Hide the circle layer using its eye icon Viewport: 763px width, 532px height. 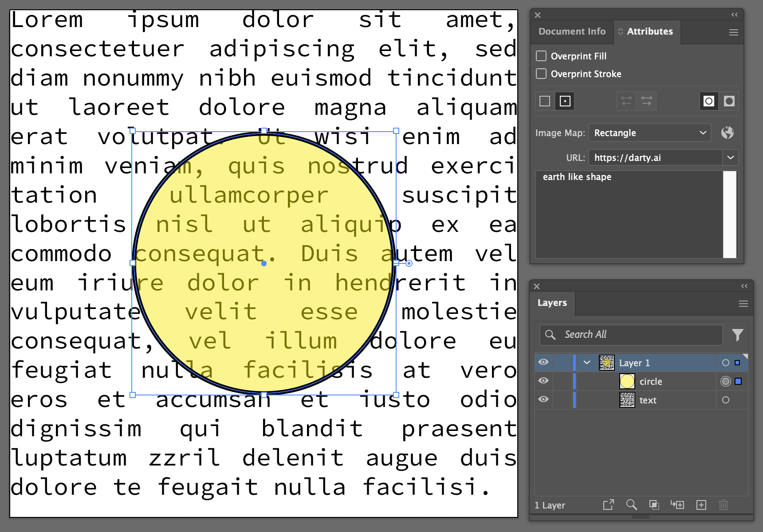tap(543, 381)
